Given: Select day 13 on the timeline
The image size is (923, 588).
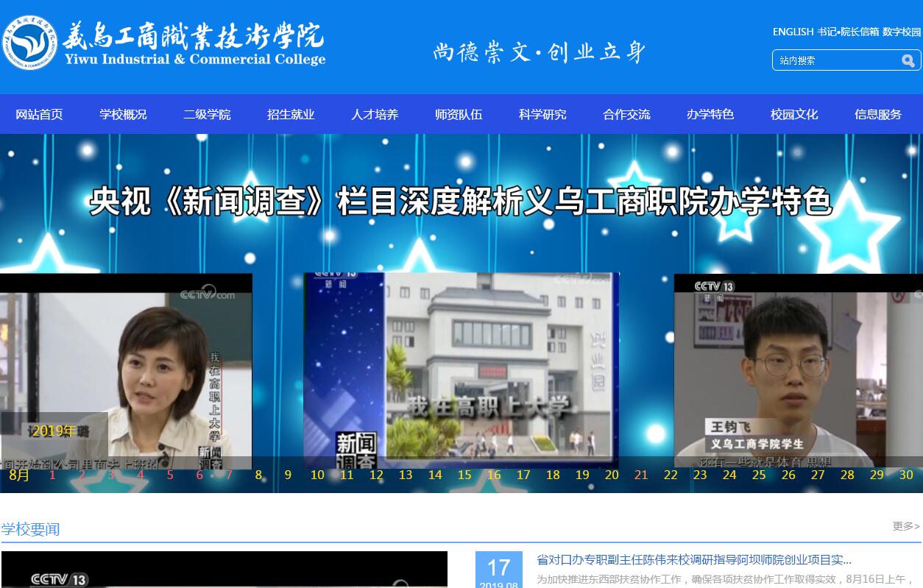Looking at the screenshot, I should [x=406, y=475].
